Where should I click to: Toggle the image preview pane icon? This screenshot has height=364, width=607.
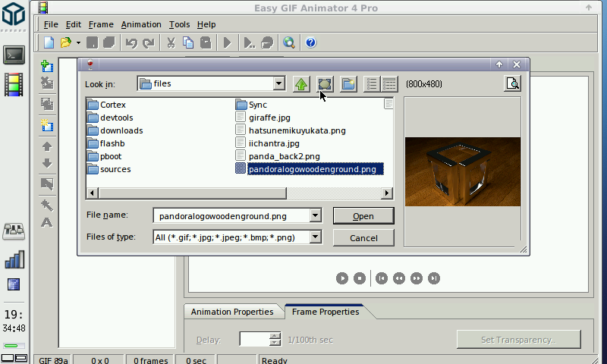(x=513, y=84)
